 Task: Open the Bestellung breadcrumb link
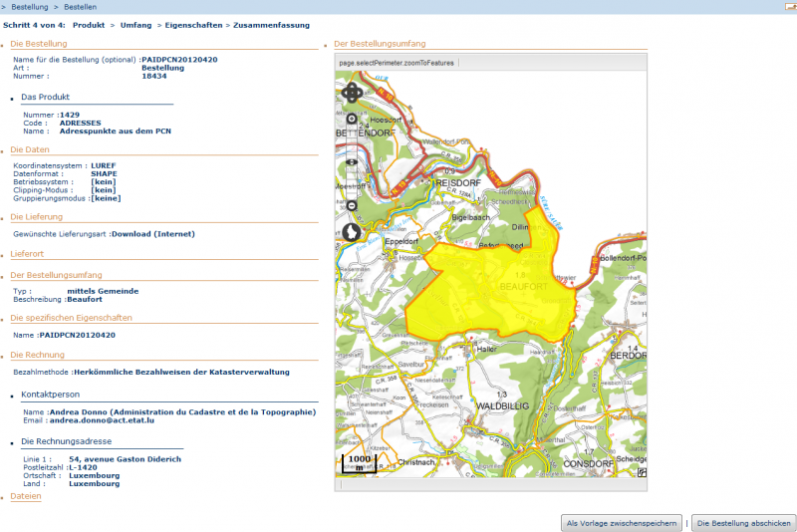[30, 7]
